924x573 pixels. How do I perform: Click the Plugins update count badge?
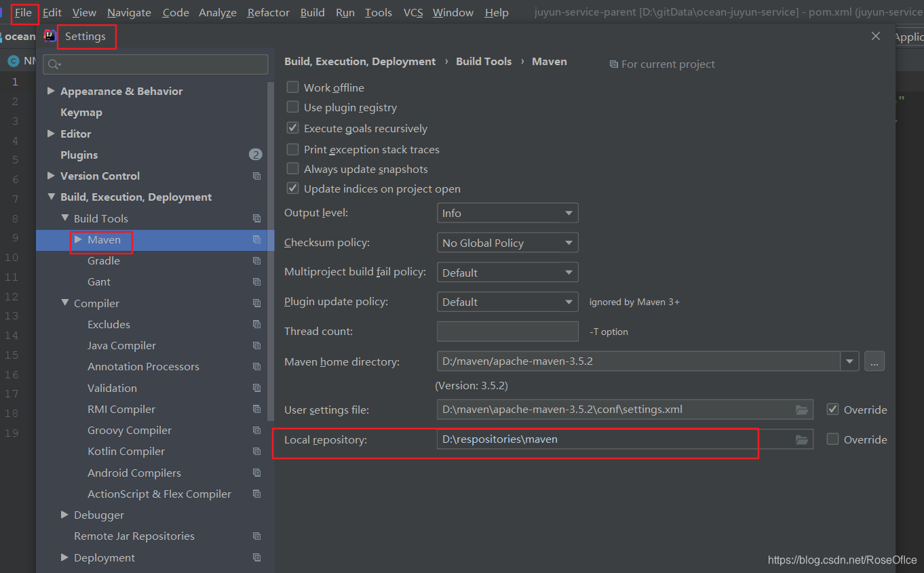click(x=255, y=155)
